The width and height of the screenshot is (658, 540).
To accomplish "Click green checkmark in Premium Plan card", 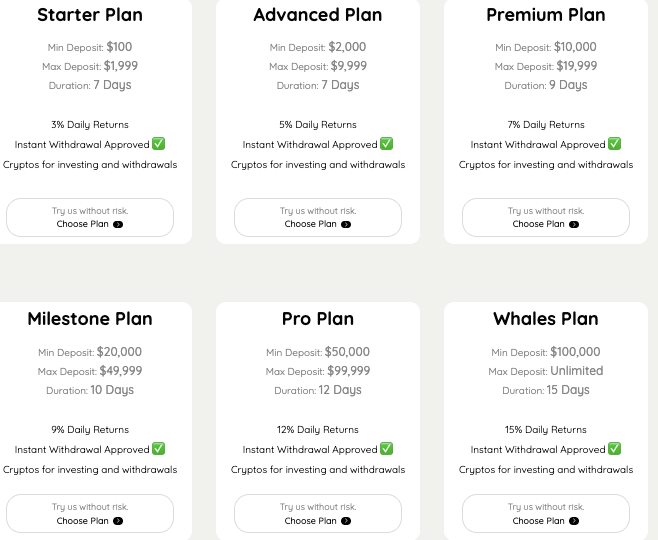I will pyautogui.click(x=614, y=144).
